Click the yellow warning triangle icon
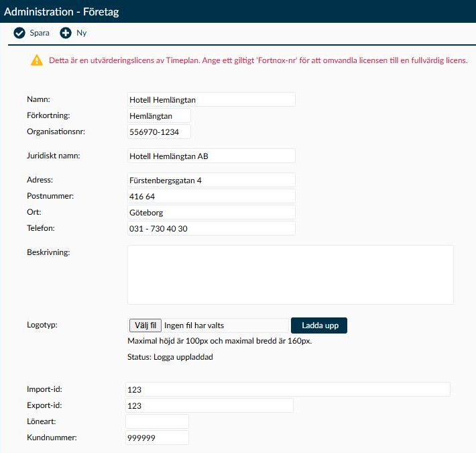 click(37, 60)
